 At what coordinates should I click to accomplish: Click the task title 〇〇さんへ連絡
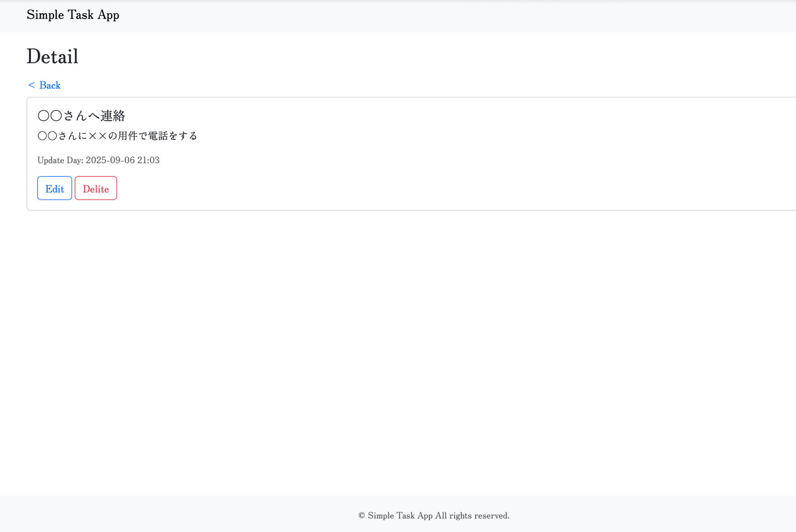(81, 116)
